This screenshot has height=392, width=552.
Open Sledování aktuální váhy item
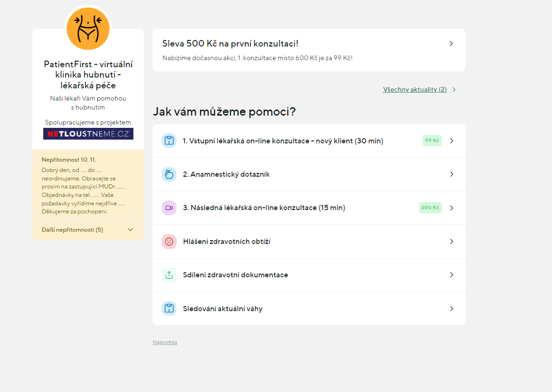coord(223,309)
